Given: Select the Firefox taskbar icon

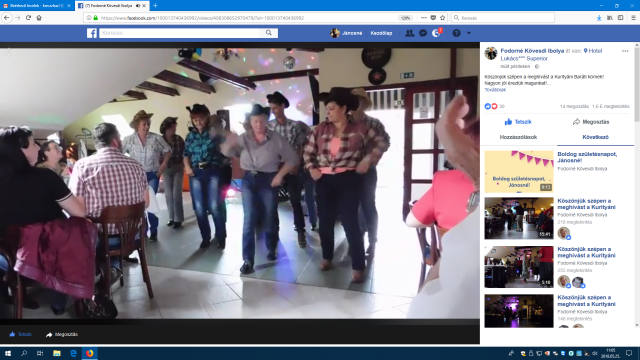Looking at the screenshot, I should pos(90,353).
